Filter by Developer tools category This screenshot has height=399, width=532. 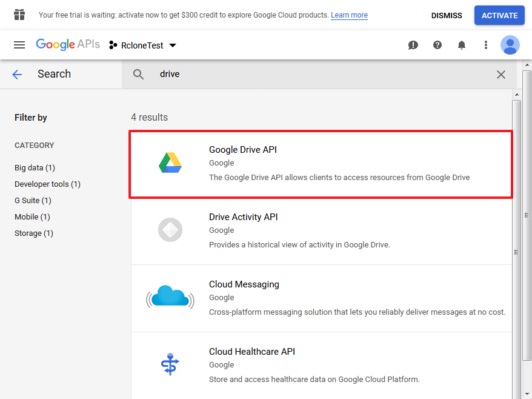47,184
